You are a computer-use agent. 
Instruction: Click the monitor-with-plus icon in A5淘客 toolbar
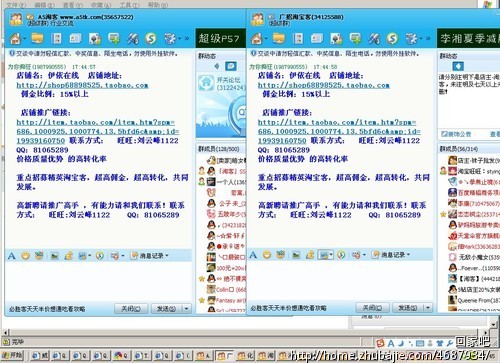tap(114, 39)
